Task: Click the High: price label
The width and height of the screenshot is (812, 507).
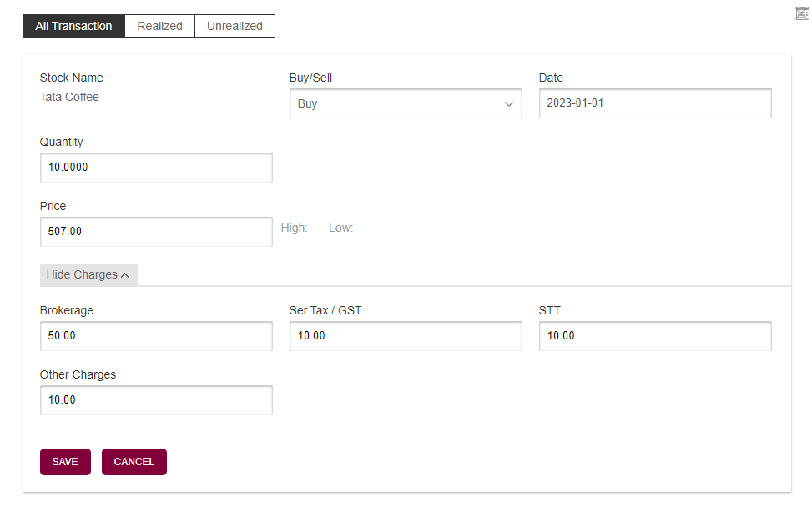Action: tap(294, 228)
